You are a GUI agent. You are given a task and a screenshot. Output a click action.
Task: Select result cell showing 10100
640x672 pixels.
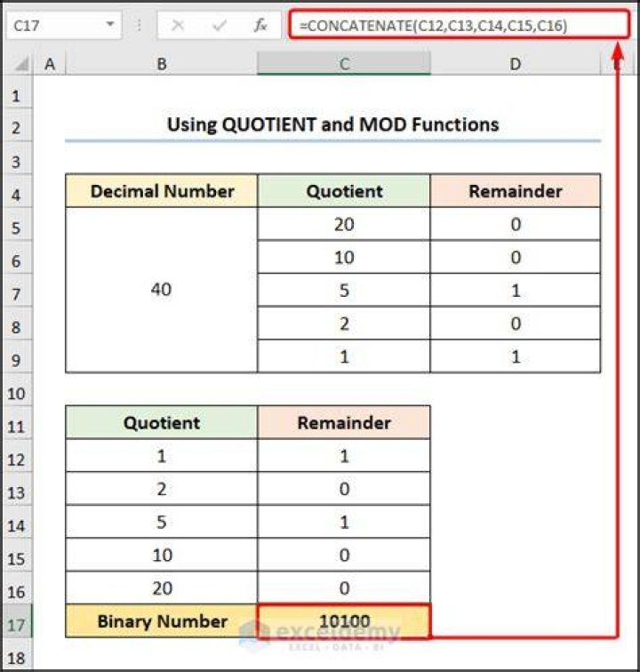pos(344,621)
